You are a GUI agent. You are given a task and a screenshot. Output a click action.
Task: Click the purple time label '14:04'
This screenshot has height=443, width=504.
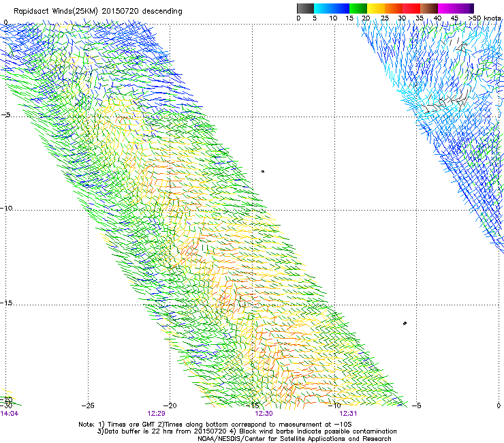[10, 414]
